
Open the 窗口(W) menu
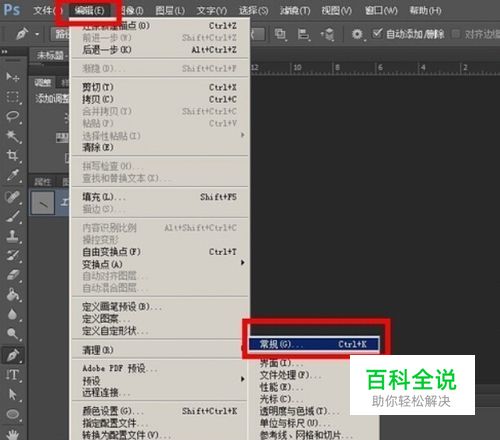click(381, 11)
